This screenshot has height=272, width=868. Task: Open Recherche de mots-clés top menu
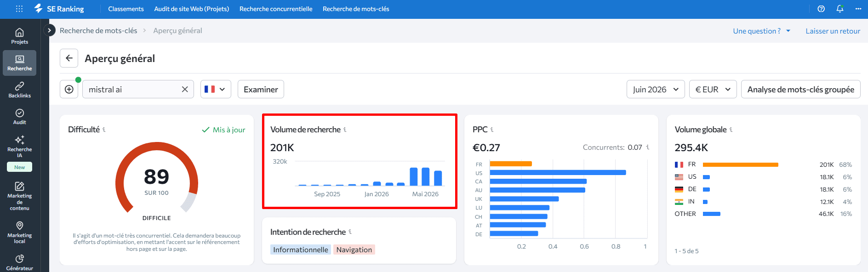[356, 9]
